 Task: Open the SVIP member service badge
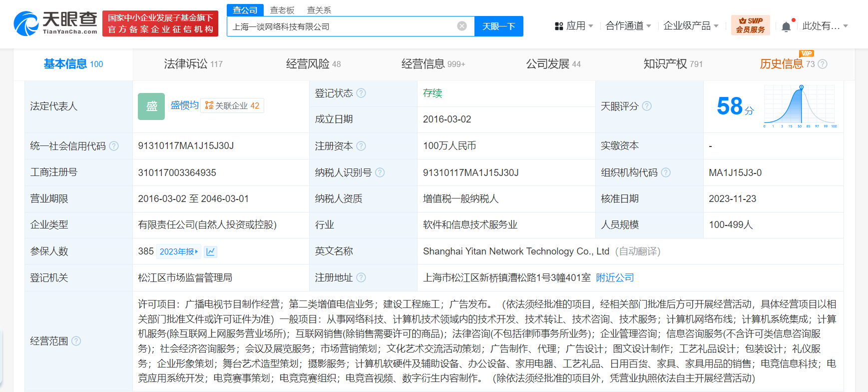coord(750,25)
